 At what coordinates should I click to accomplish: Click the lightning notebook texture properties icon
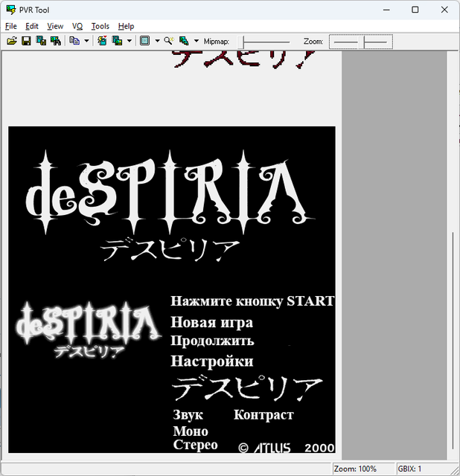[x=102, y=41]
